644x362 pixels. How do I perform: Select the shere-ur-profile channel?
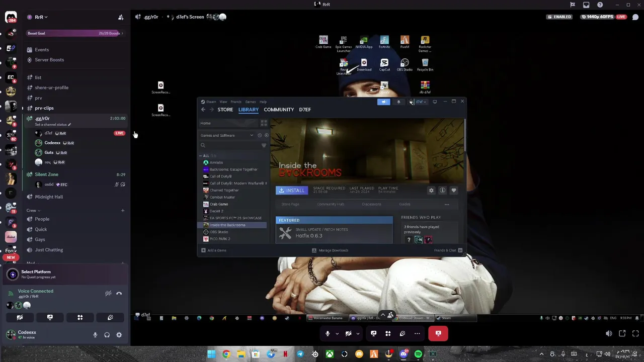point(75,87)
